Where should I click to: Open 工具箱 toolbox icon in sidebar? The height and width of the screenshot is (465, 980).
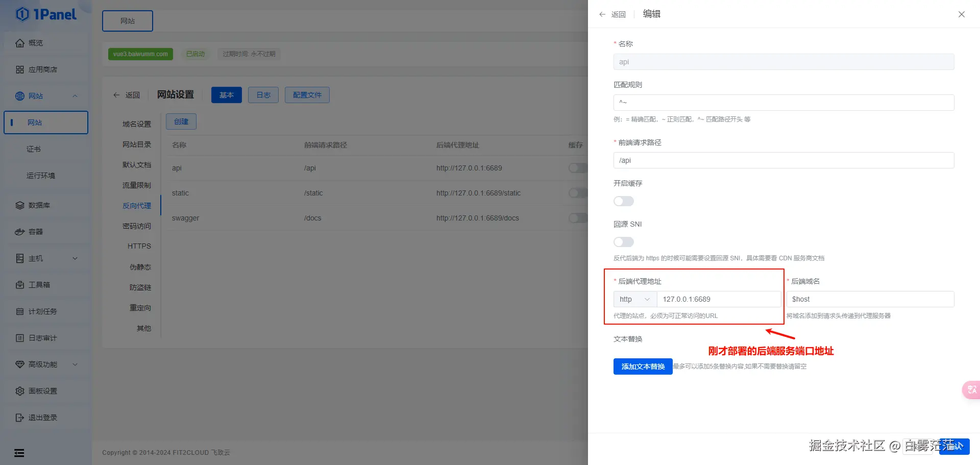tap(20, 285)
